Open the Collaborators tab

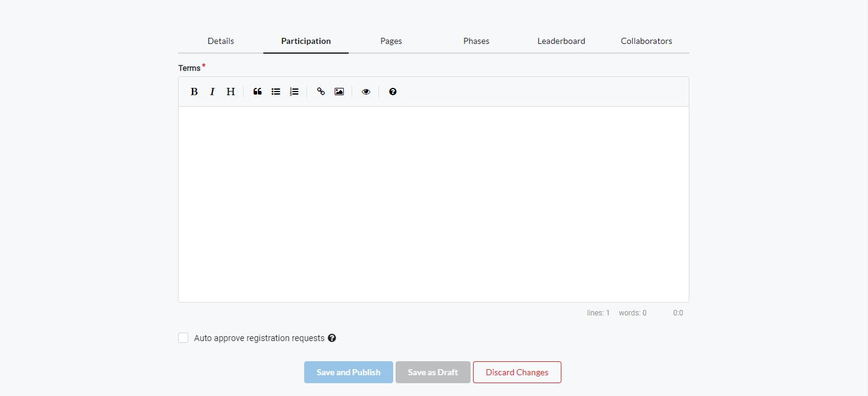[x=646, y=41]
